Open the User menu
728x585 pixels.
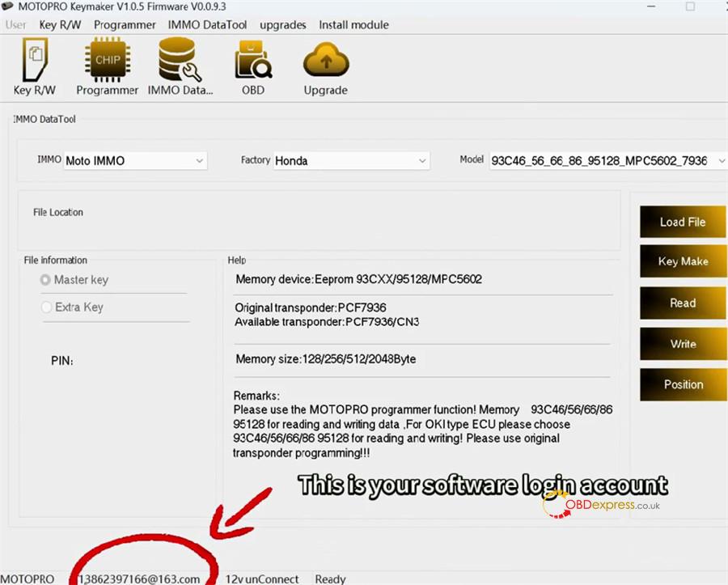16,24
